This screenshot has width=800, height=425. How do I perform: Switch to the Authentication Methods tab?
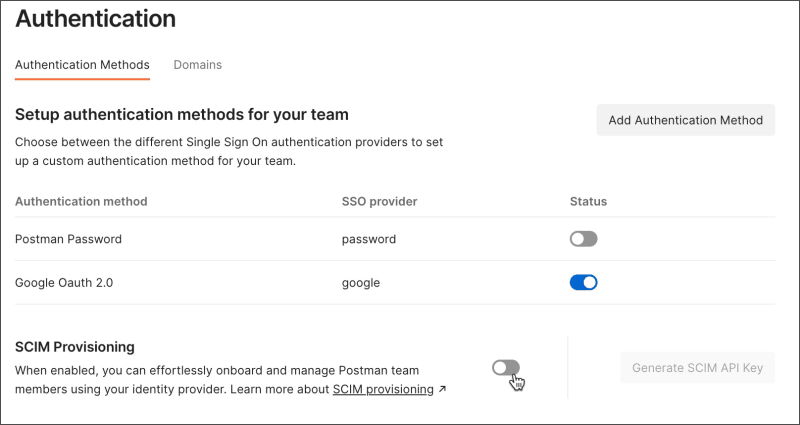click(x=82, y=64)
